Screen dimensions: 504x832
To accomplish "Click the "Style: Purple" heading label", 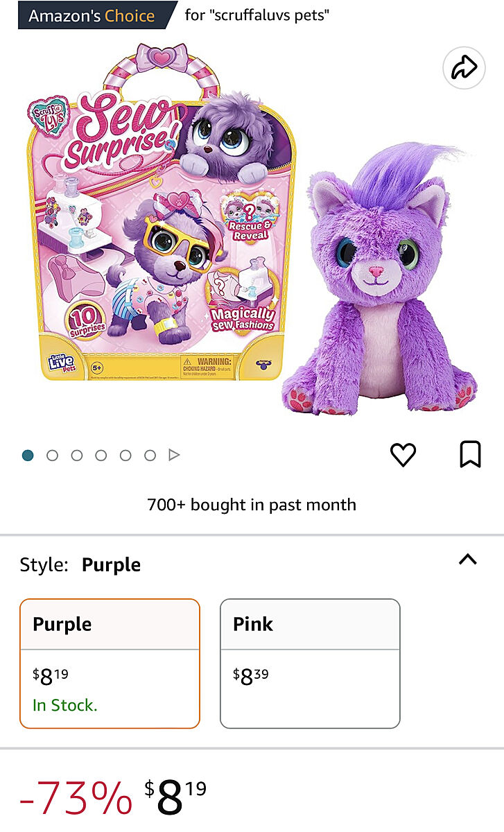I will coord(80,565).
